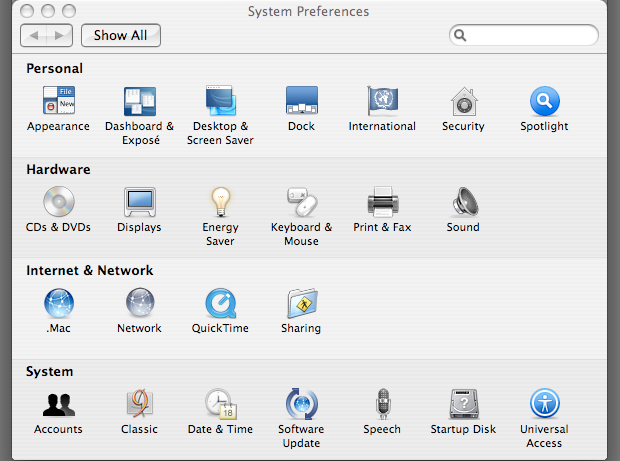This screenshot has width=620, height=461.
Task: Go forward with the right arrow button
Action: click(x=60, y=36)
